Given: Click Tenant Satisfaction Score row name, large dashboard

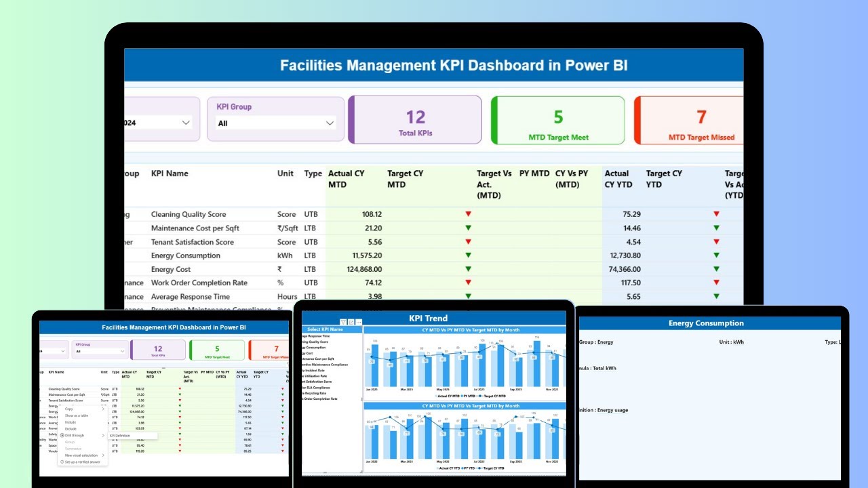Looking at the screenshot, I should point(193,242).
